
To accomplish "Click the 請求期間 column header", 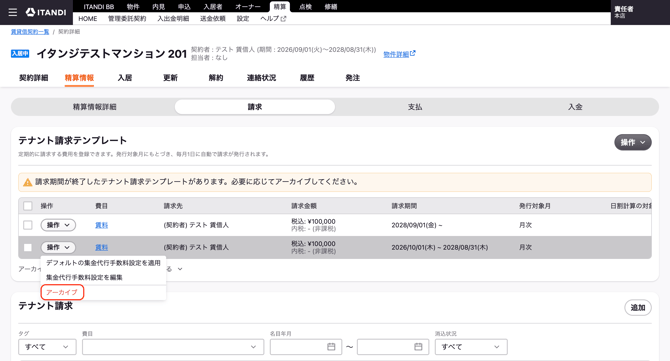I will (x=404, y=206).
